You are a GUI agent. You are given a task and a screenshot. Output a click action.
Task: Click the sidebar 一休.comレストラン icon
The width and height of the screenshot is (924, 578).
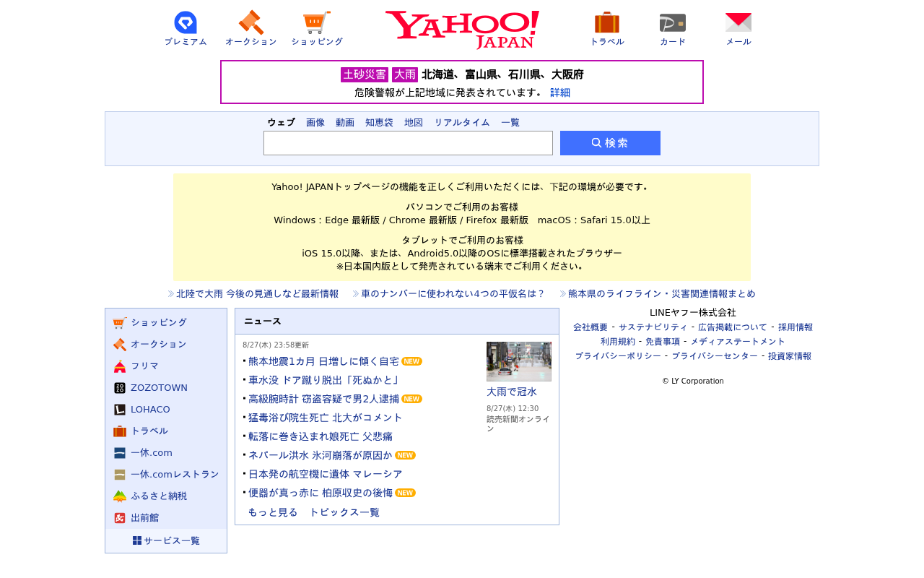[120, 475]
